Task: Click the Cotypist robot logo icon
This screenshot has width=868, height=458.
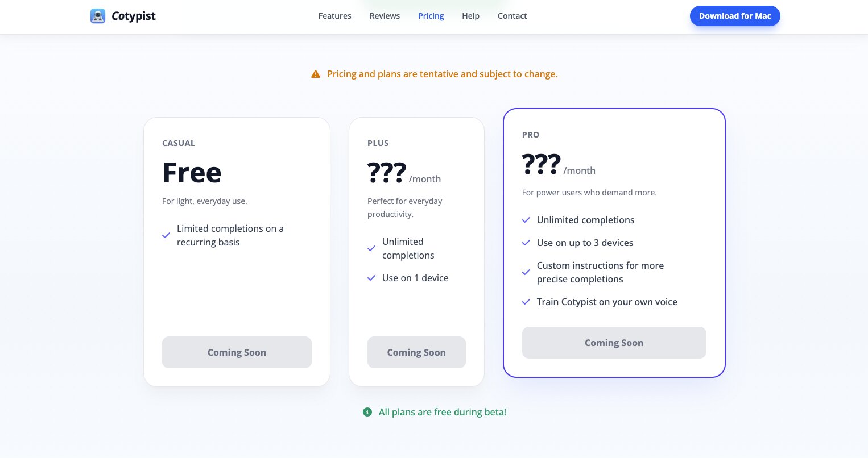Action: coord(97,16)
